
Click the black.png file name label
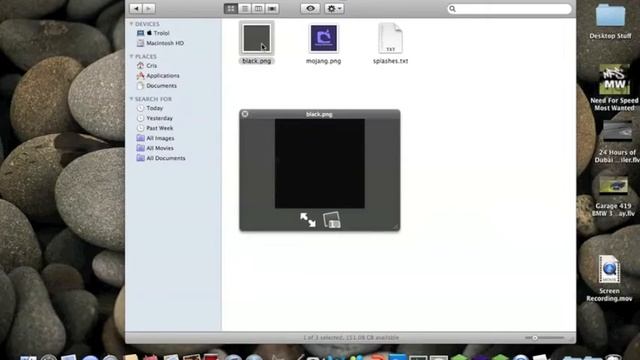click(x=257, y=61)
